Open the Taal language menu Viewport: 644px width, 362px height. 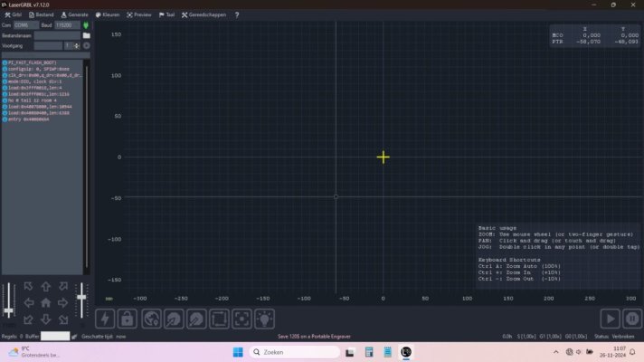click(166, 14)
